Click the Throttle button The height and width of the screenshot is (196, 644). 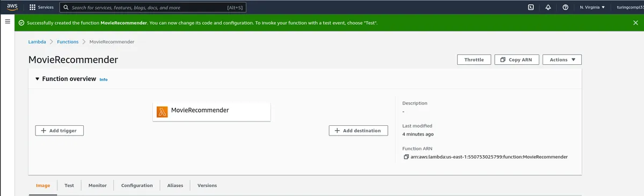(474, 60)
